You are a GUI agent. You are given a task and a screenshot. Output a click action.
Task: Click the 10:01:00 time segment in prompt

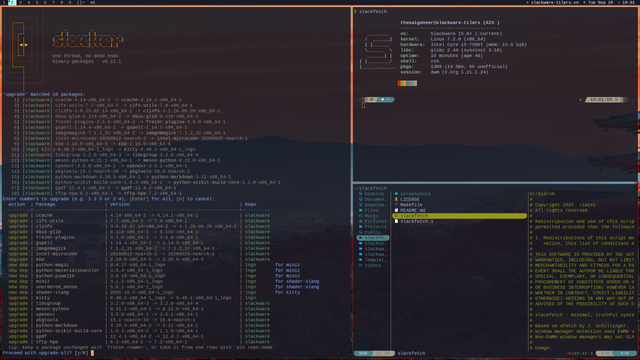pos(606,100)
